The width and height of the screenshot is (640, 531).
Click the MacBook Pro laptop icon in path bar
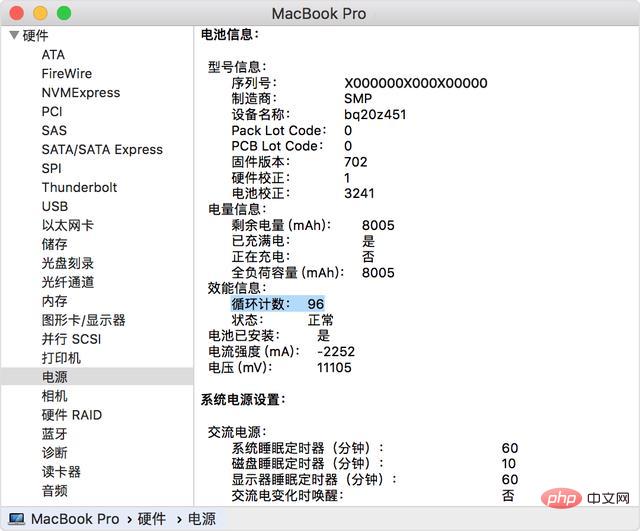tap(17, 519)
